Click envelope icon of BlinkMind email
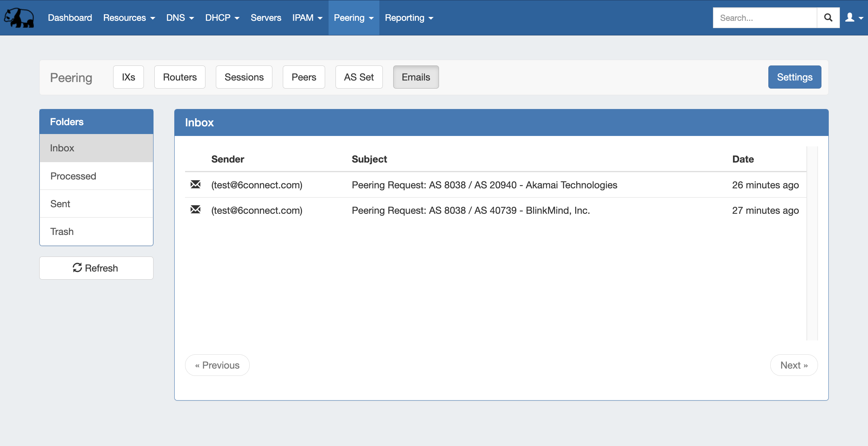The width and height of the screenshot is (868, 446). click(x=195, y=210)
